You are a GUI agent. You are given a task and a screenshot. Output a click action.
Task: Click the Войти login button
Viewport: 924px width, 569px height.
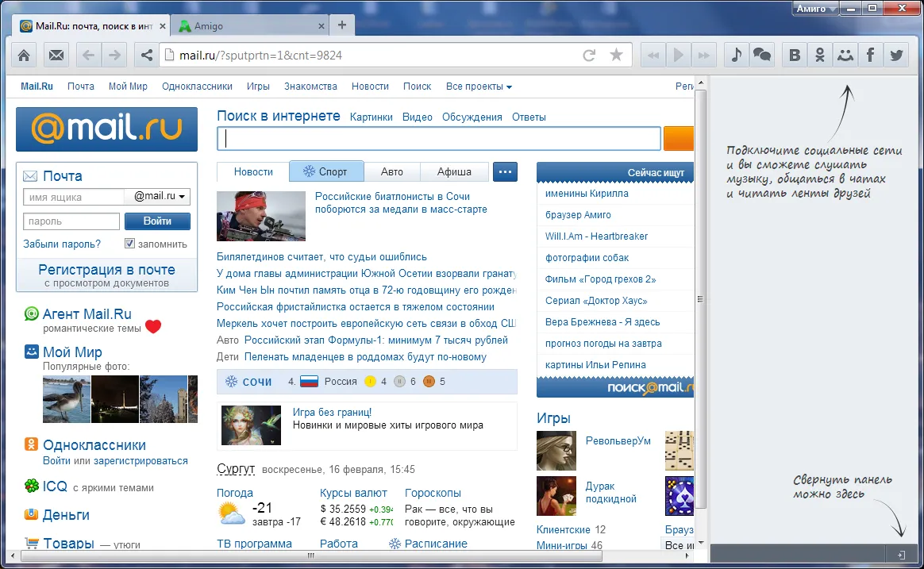(157, 221)
